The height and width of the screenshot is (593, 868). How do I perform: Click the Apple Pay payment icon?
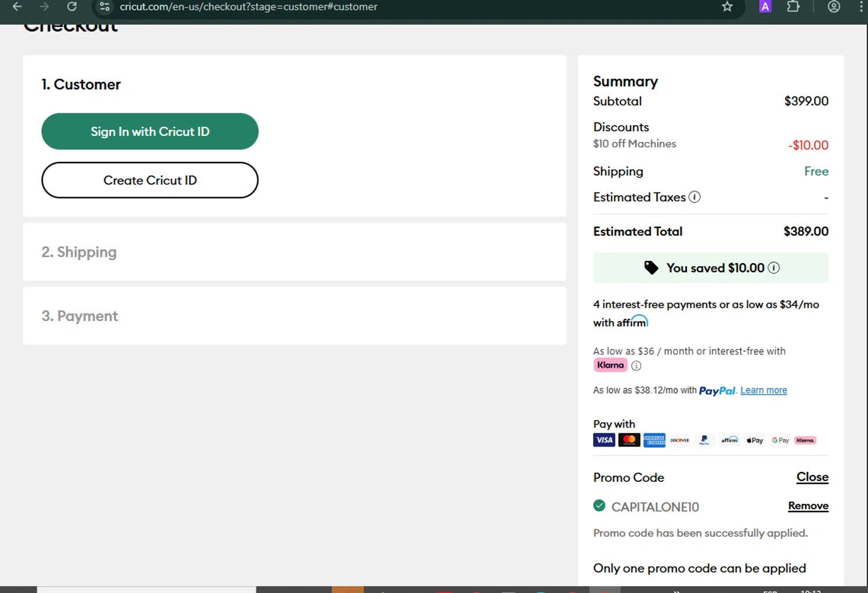(x=755, y=440)
